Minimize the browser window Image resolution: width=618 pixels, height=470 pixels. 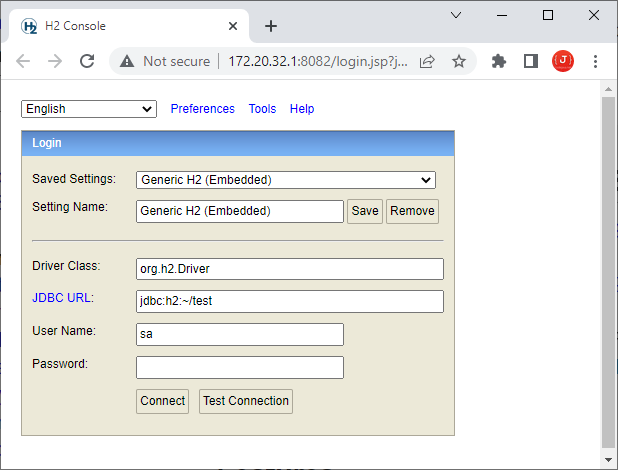coord(502,15)
